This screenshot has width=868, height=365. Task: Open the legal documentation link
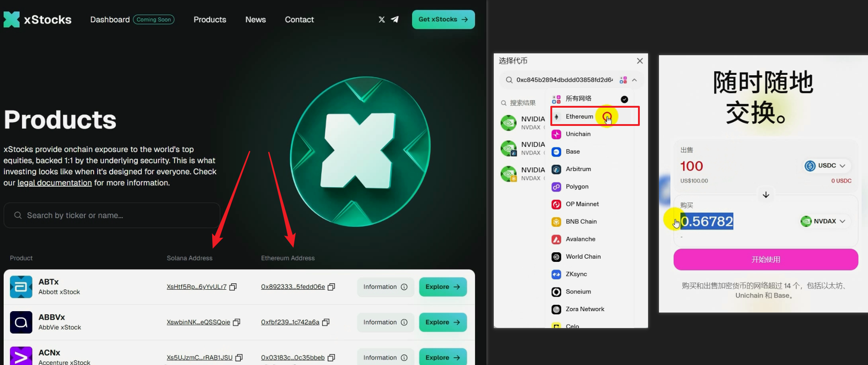pos(55,183)
